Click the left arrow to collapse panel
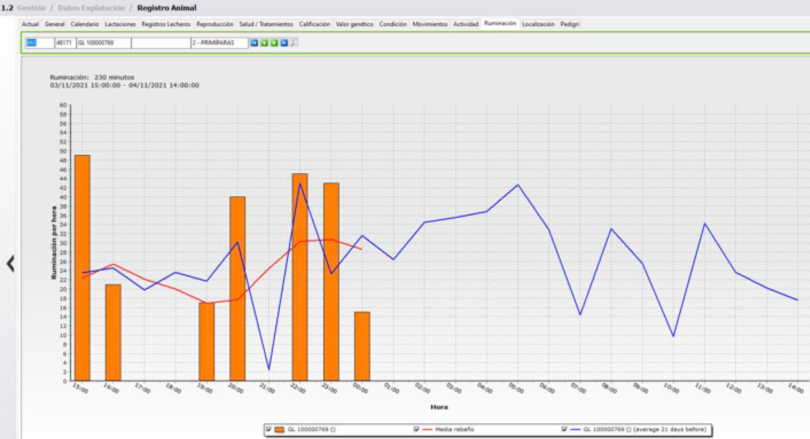 10,264
